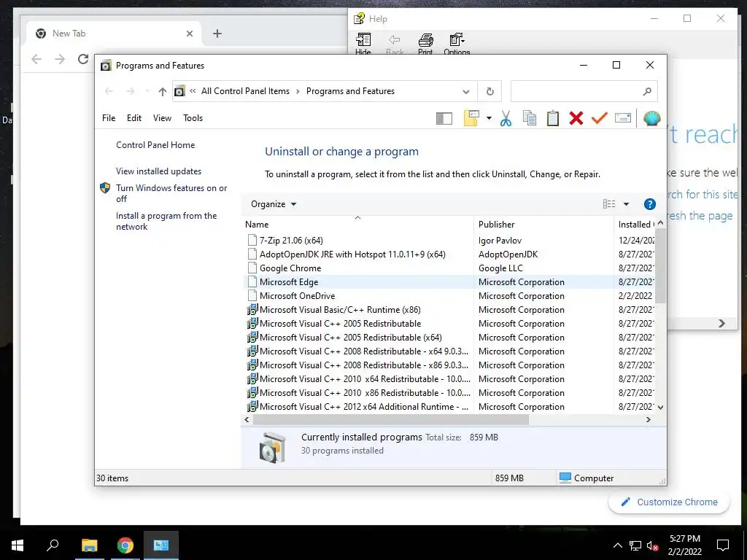Click the search magnifier in Control Panel
This screenshot has width=747, height=560.
(x=647, y=91)
